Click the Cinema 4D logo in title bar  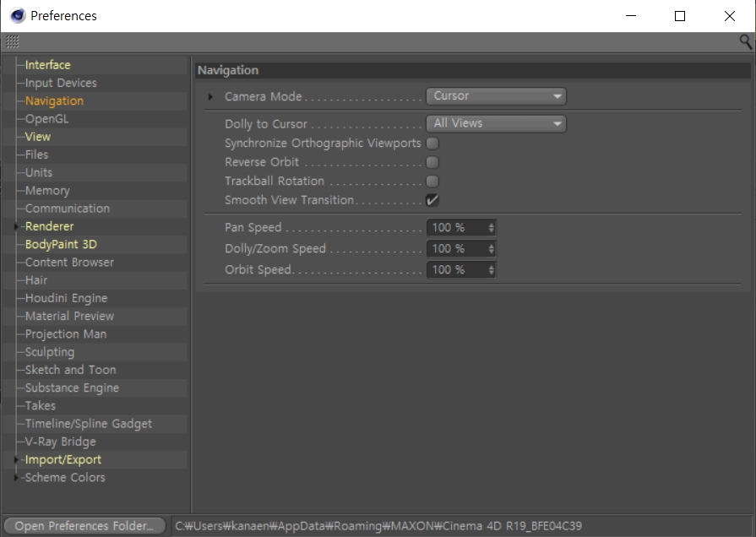tap(18, 15)
